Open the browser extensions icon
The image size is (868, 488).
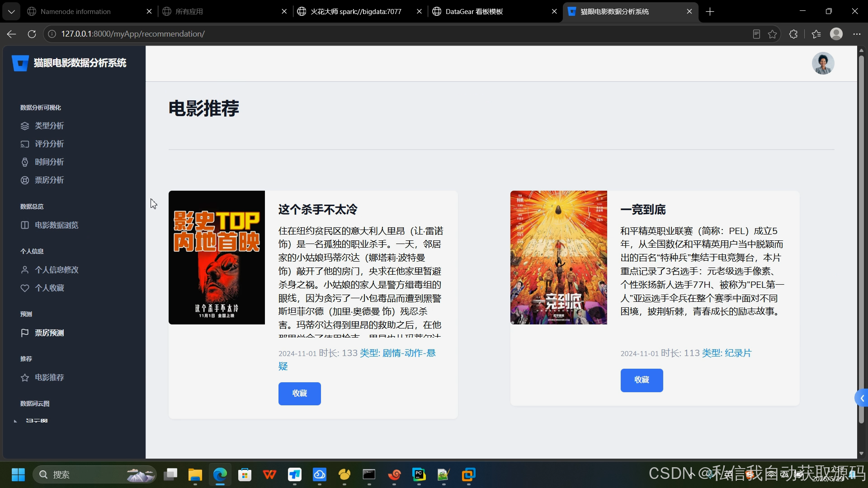coord(793,34)
